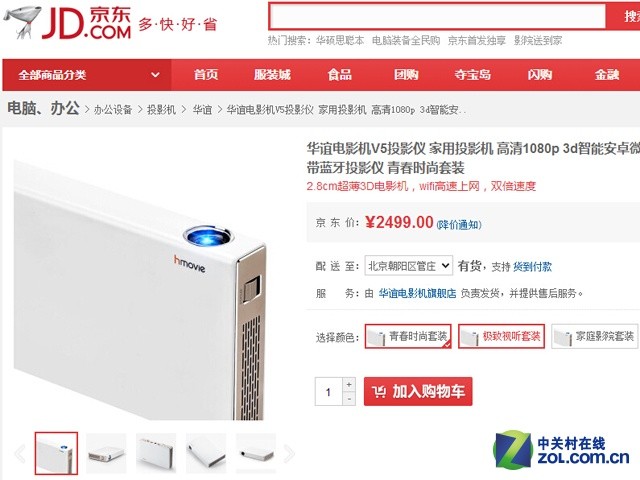Open the 首页 navigation tab
Viewport: 640px width, 480px height.
pyautogui.click(x=206, y=75)
